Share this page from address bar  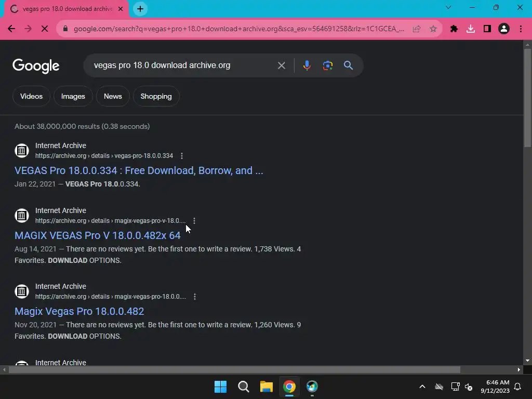(417, 29)
